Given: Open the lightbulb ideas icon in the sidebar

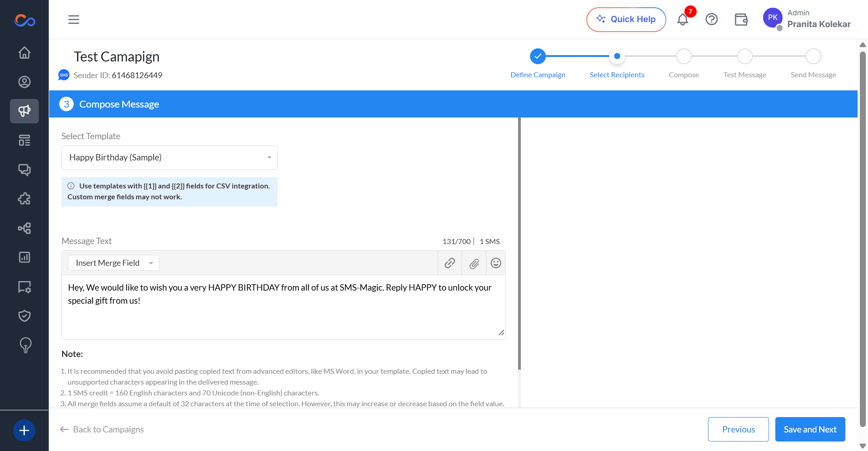Looking at the screenshot, I should 25,345.
